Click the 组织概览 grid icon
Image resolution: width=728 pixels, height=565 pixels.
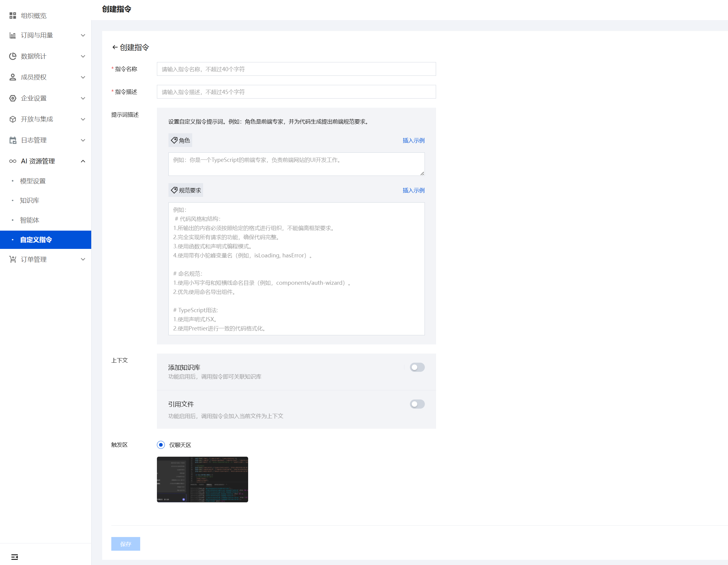[13, 16]
